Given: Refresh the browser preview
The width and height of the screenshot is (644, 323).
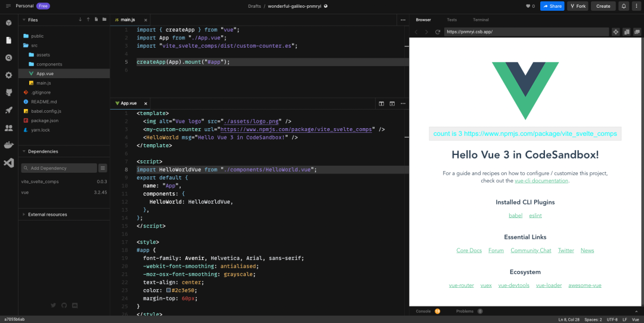Looking at the screenshot, I should [438, 32].
